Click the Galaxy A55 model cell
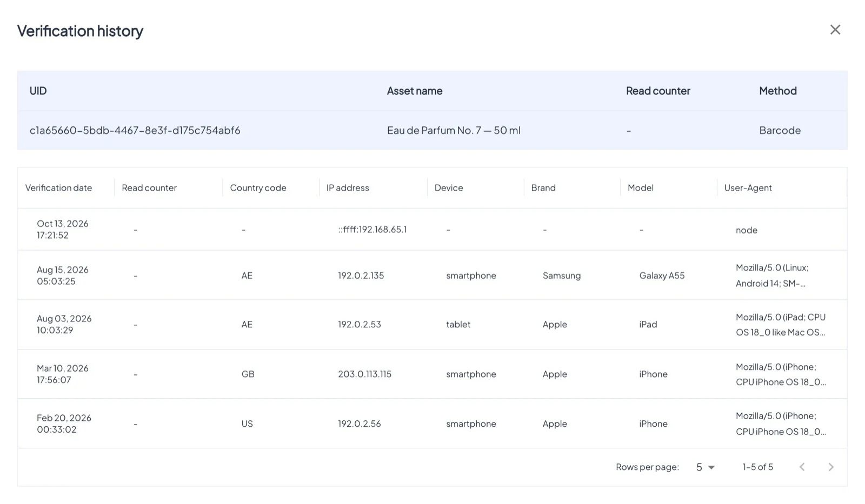This screenshot has height=504, width=865. (x=662, y=275)
